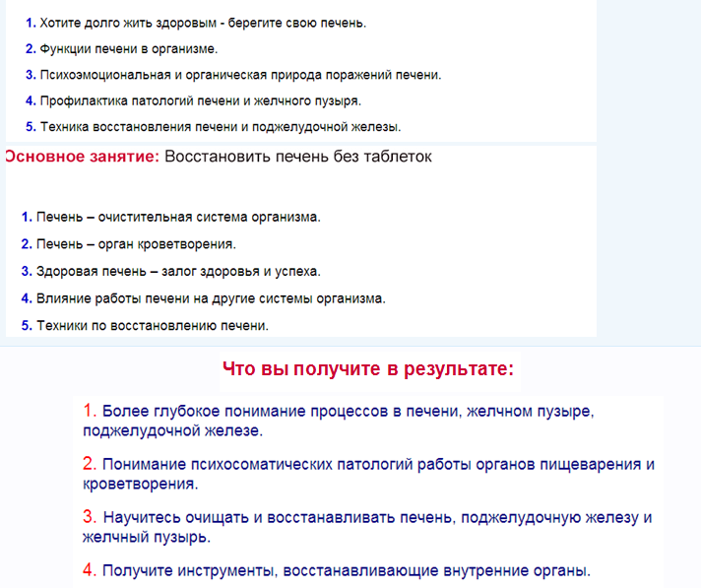Click 'Печень – очистительная система организма.'
Screen dimensions: 701x588
pyautogui.click(x=178, y=218)
